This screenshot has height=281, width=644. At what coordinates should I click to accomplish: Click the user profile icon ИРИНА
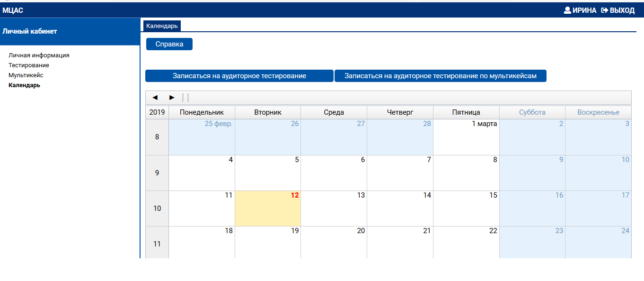pyautogui.click(x=567, y=10)
